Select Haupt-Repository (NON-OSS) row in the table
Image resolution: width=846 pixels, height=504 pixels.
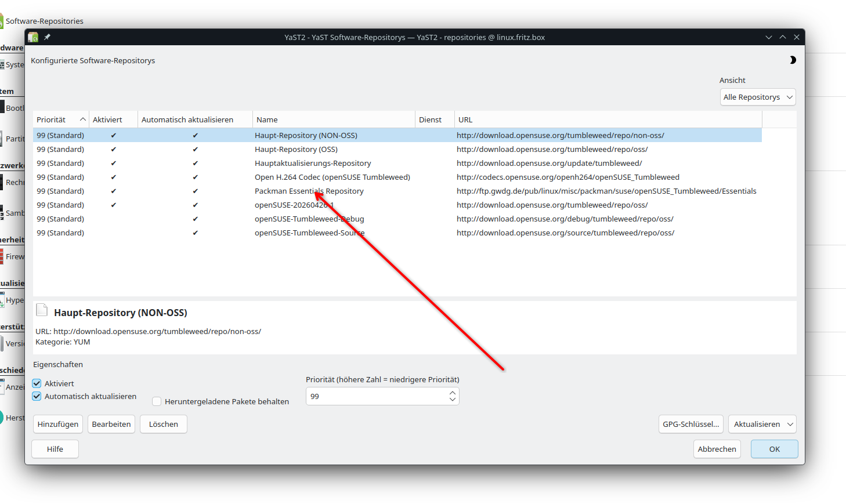point(397,135)
